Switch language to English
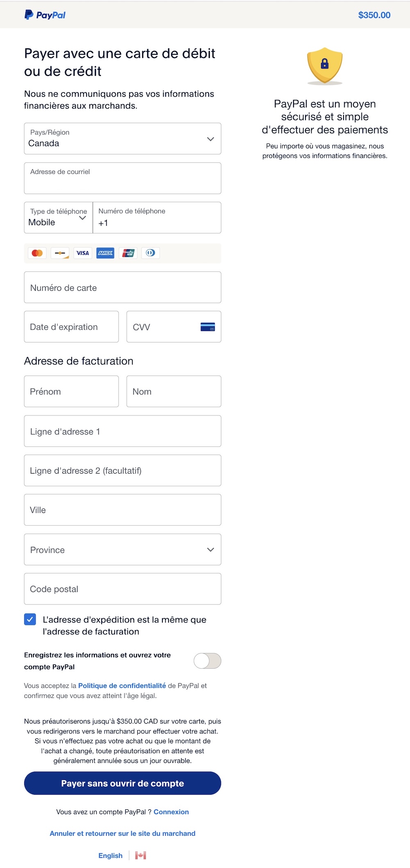 110,855
